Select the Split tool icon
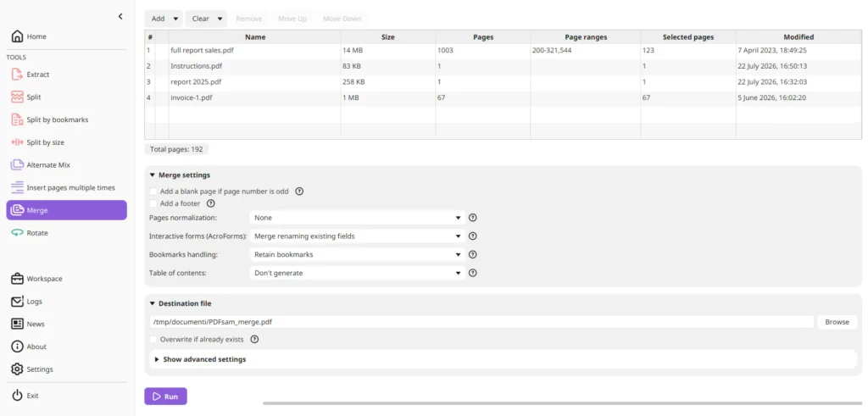Image resolution: width=868 pixels, height=416 pixels. 17,97
